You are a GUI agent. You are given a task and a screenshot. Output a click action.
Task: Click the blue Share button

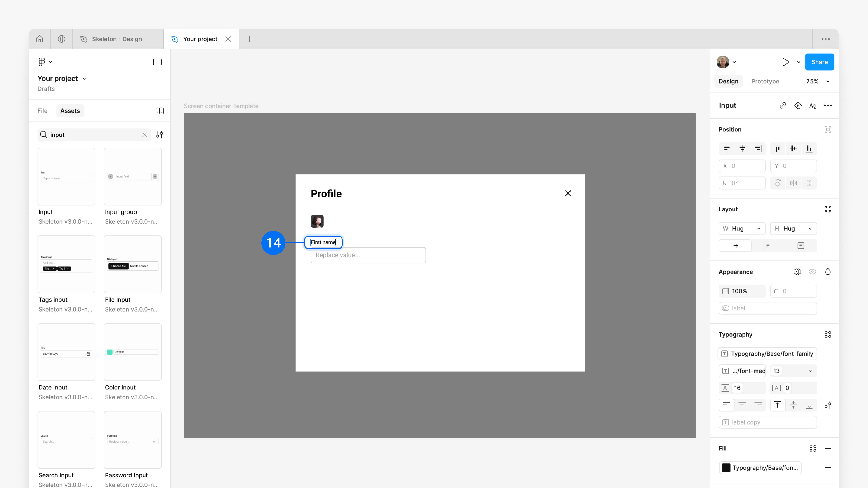coord(819,62)
